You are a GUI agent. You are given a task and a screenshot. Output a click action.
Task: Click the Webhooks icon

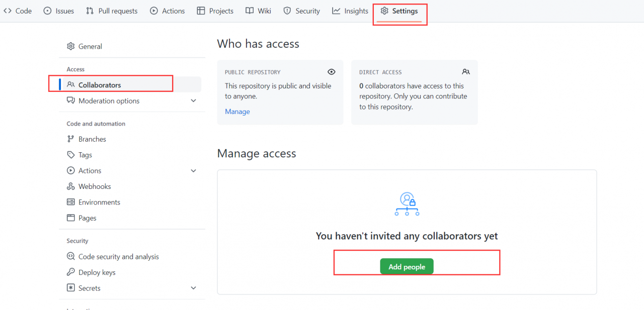pyautogui.click(x=70, y=186)
